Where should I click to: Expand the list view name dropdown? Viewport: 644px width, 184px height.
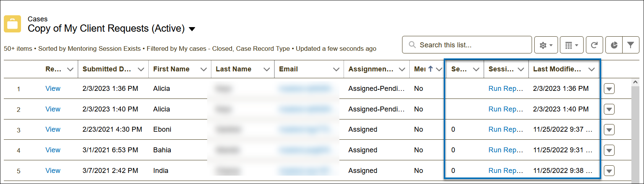point(192,29)
